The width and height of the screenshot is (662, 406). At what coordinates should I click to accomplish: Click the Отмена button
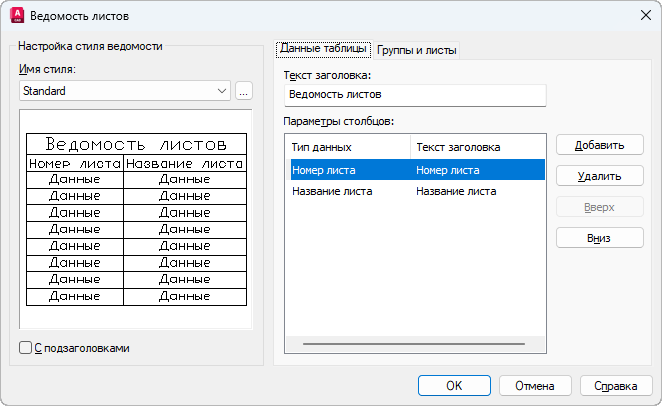coord(534,385)
